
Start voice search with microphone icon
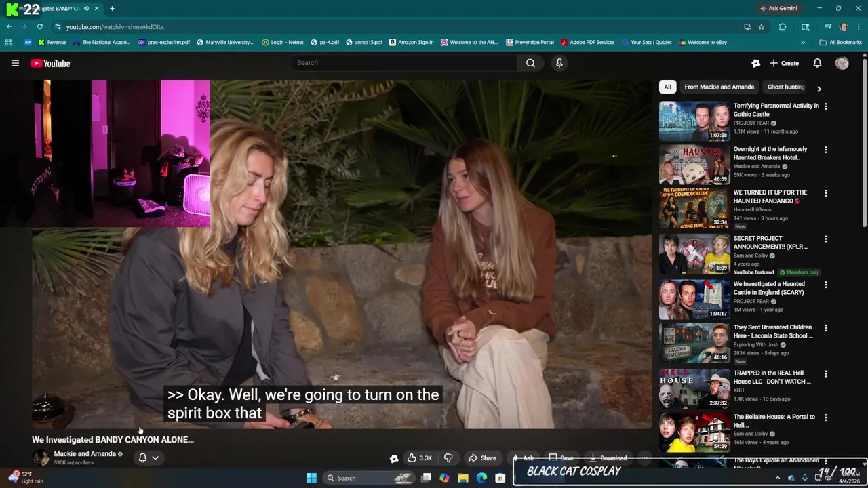559,63
